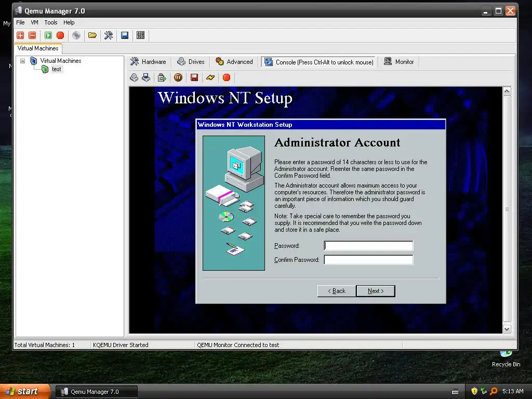Select the test virtual machine
Screen dimensions: 532x399
(x=56, y=69)
